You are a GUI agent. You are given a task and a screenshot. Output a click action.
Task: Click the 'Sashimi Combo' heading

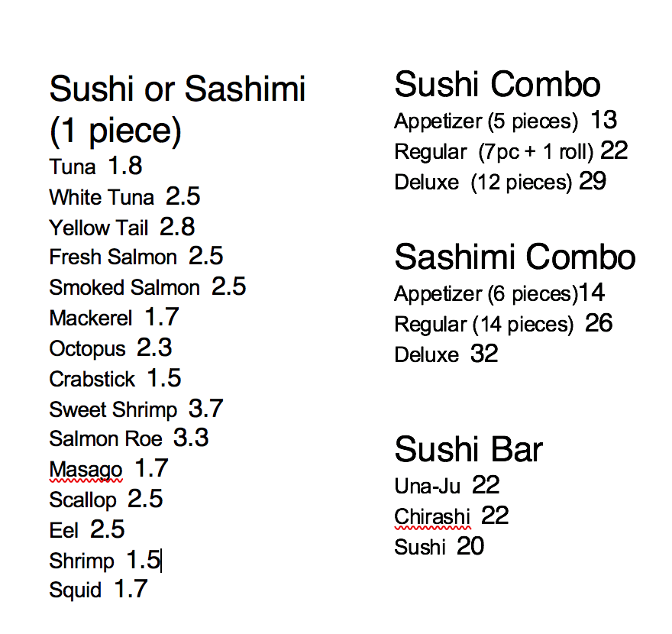[x=515, y=257]
